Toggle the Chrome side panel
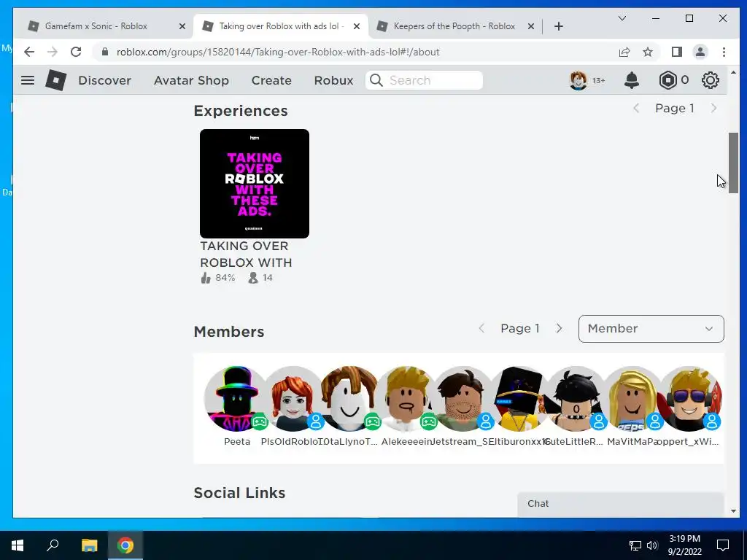This screenshot has height=560, width=747. point(676,52)
